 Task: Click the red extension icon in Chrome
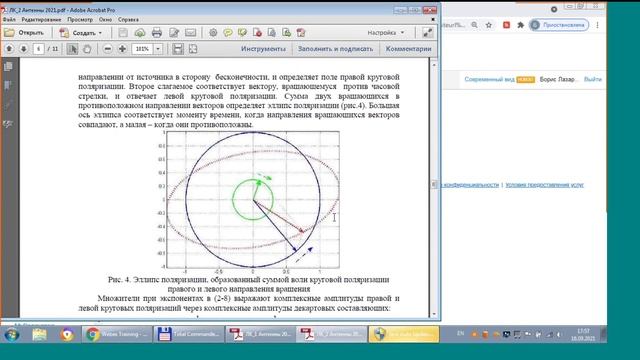tap(506, 25)
